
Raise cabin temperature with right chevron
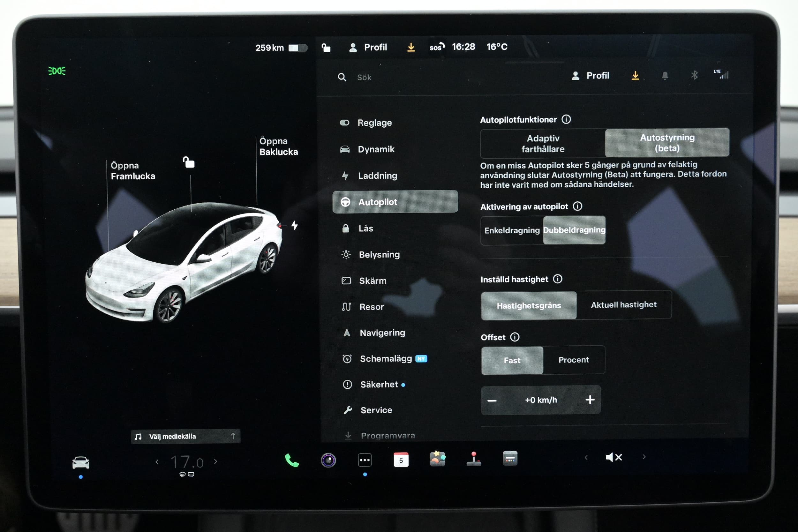pyautogui.click(x=215, y=461)
